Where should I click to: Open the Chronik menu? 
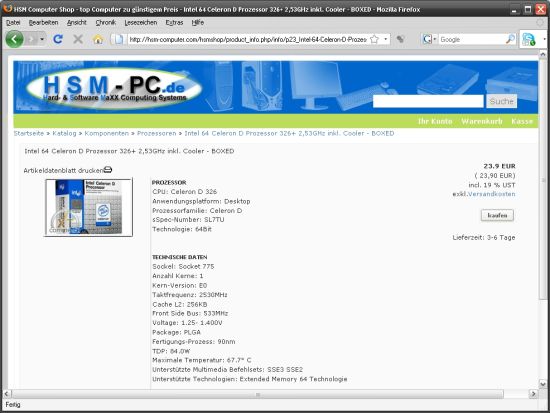106,22
